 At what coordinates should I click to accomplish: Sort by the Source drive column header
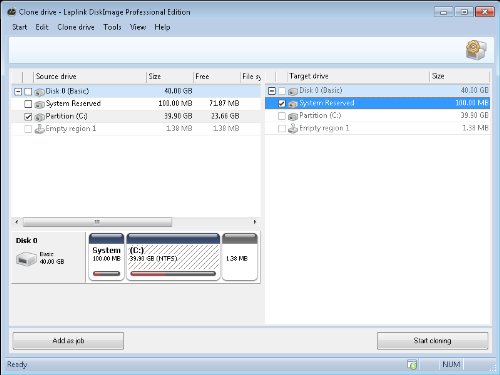(x=90, y=77)
